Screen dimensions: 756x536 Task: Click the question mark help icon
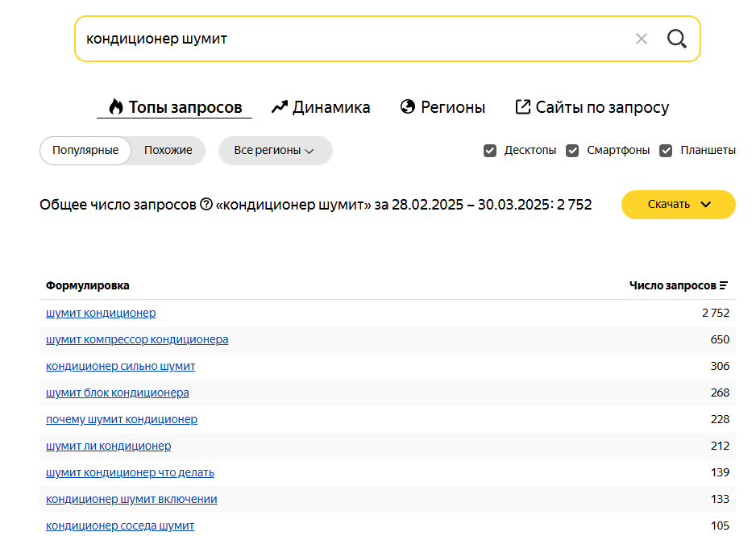click(206, 205)
